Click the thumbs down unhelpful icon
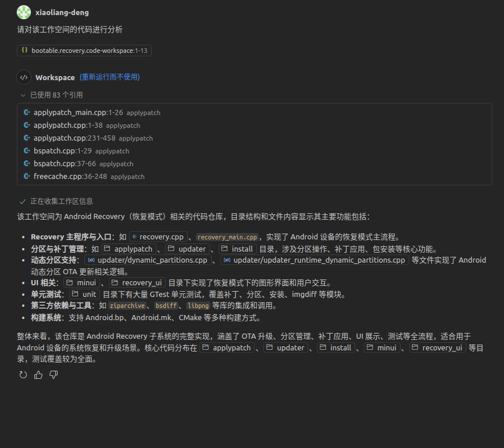The height and width of the screenshot is (448, 504). (53, 375)
